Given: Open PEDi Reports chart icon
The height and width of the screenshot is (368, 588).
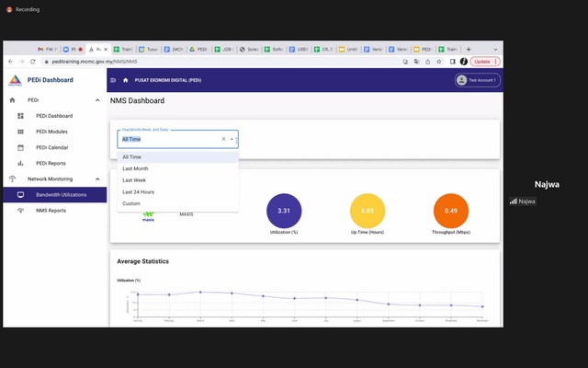Looking at the screenshot, I should click(21, 163).
